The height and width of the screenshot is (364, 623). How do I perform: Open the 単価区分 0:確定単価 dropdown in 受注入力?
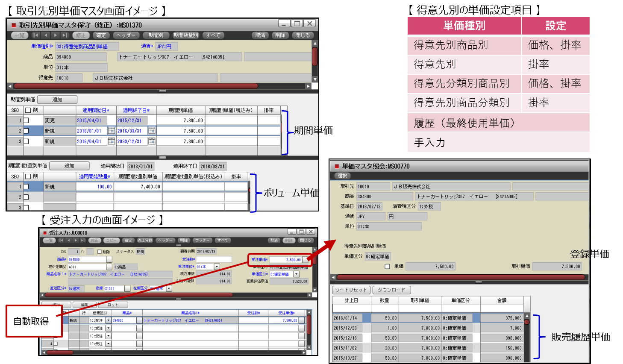[x=297, y=274]
